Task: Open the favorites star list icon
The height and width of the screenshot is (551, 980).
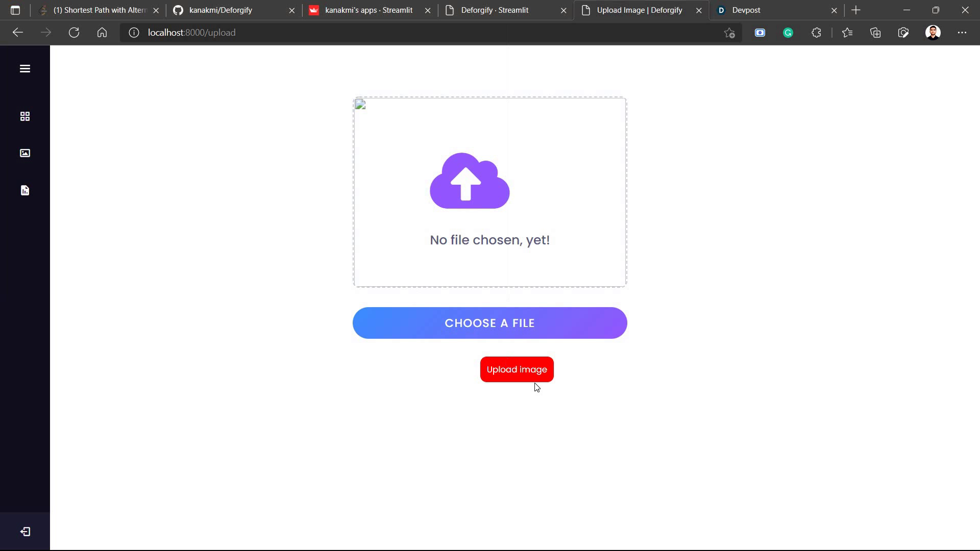Action: point(847,33)
